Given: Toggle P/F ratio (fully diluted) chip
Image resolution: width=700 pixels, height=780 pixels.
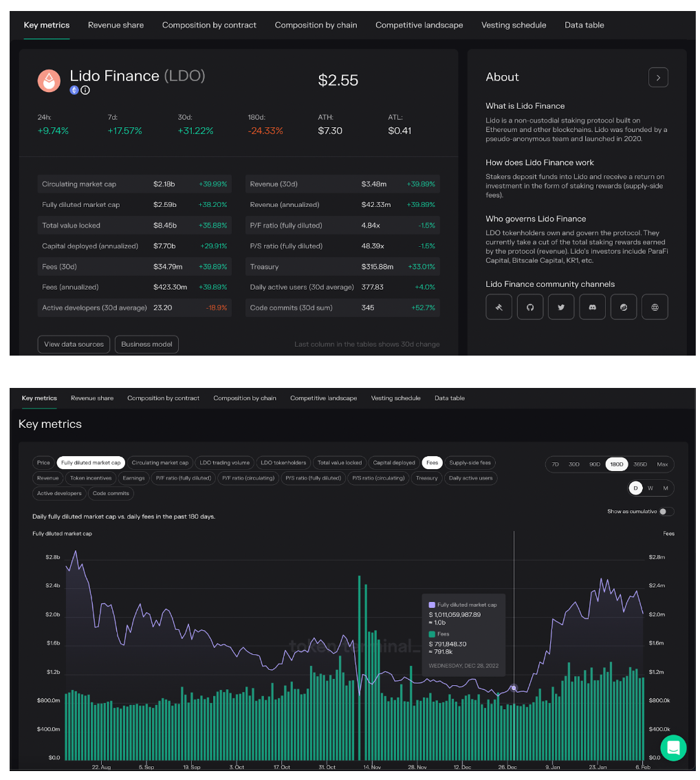Looking at the screenshot, I should [183, 478].
